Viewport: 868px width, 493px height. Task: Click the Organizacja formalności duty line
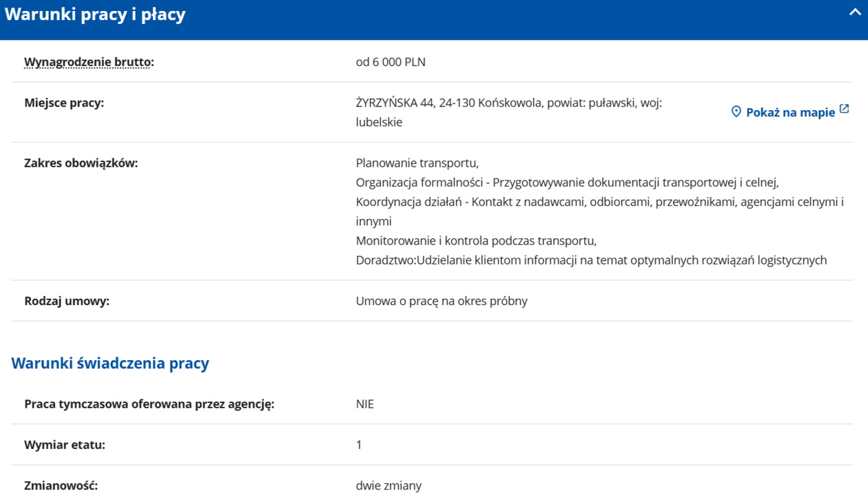click(x=567, y=182)
